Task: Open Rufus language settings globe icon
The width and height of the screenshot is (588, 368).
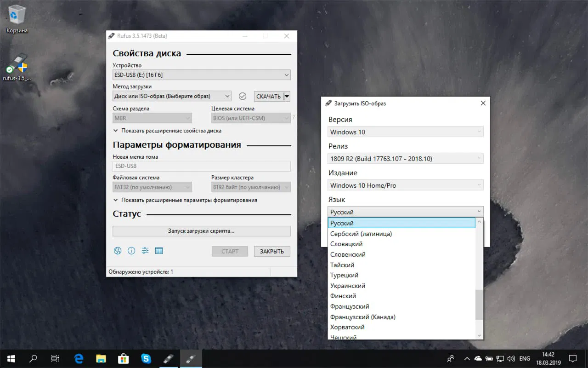Action: tap(118, 251)
